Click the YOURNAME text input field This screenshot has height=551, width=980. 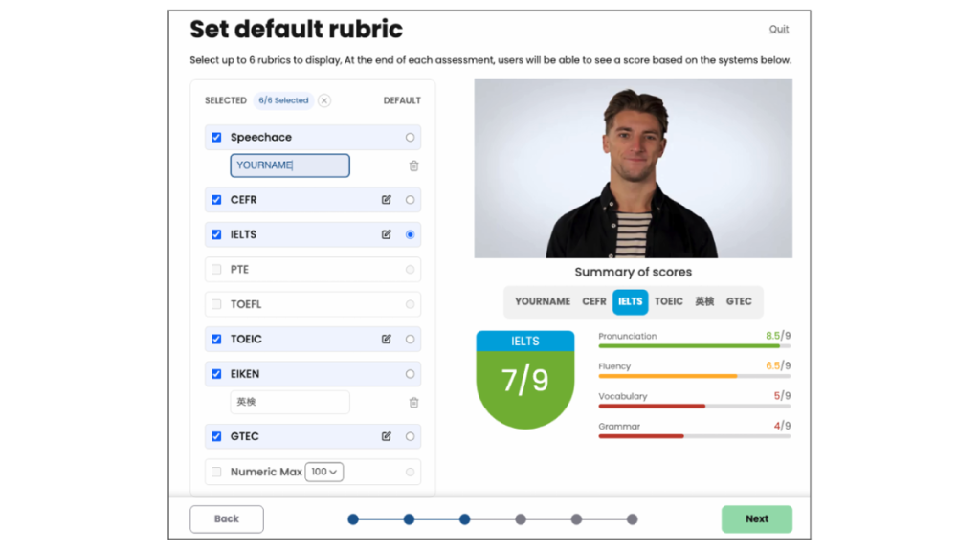pos(290,165)
